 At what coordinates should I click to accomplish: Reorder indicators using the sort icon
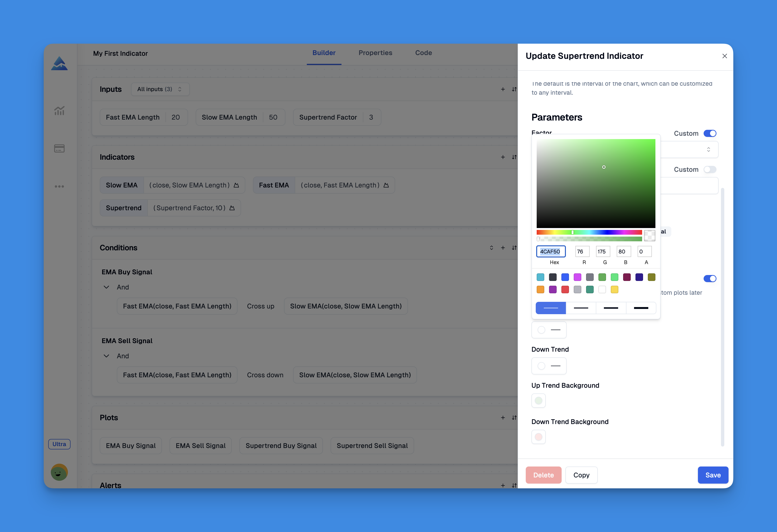[x=514, y=157]
